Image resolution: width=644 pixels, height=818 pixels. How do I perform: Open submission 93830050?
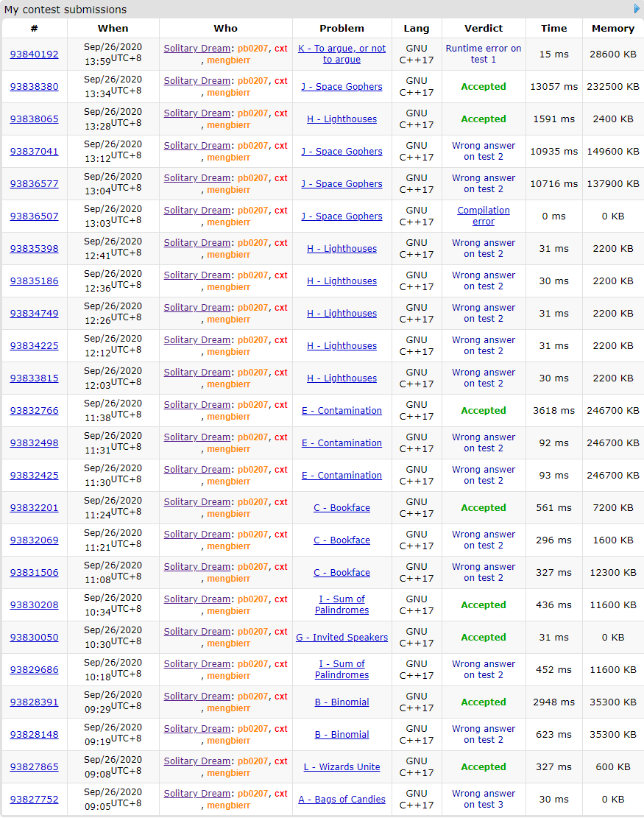pos(34,638)
